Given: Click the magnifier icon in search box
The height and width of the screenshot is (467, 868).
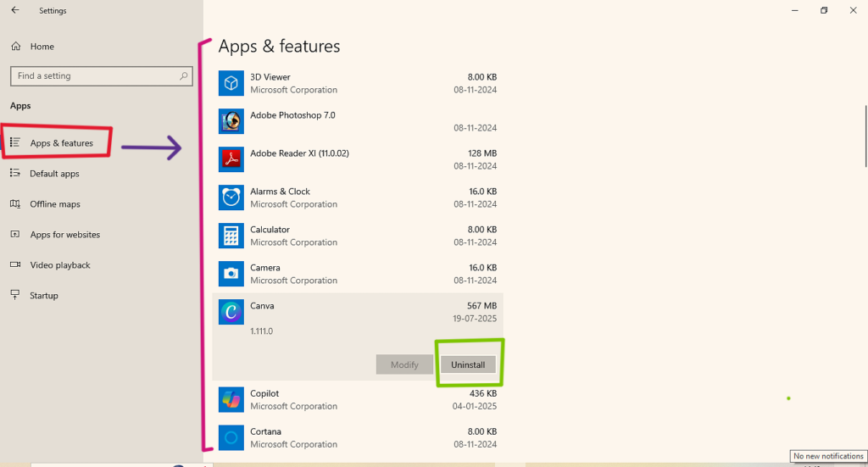Looking at the screenshot, I should point(183,75).
